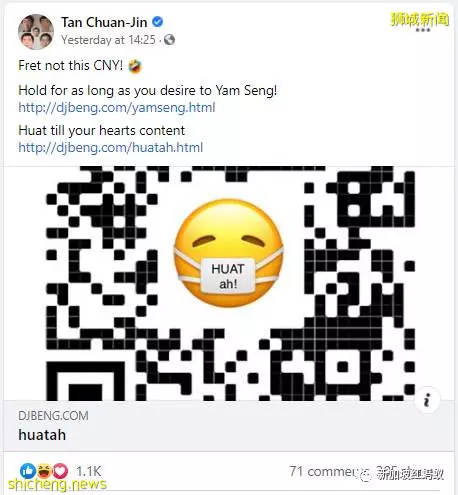Click the shicheng.news watermark text
The image size is (458, 495).
(x=57, y=484)
